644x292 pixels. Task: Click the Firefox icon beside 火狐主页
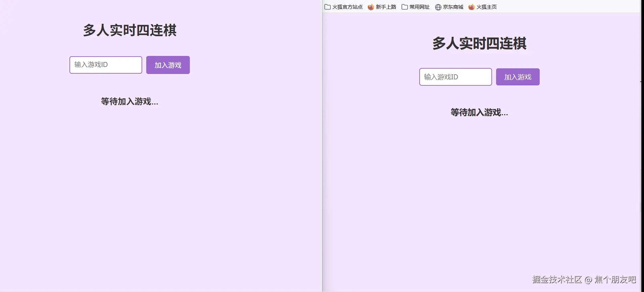472,7
